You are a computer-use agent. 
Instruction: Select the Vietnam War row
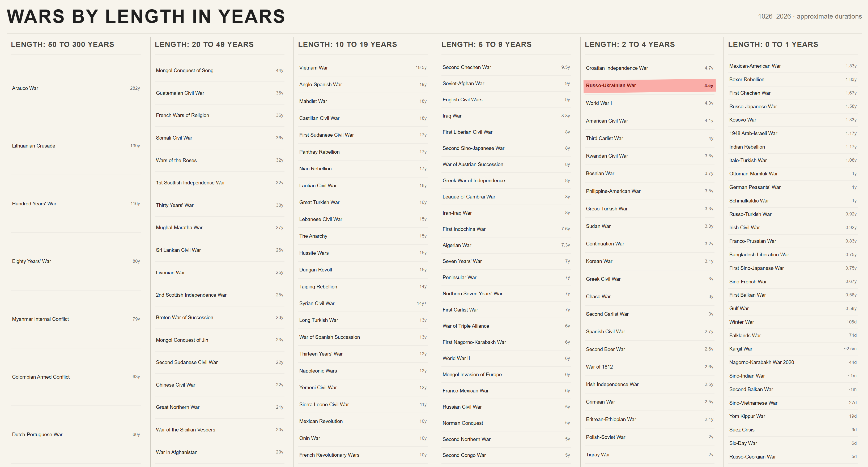pos(363,68)
